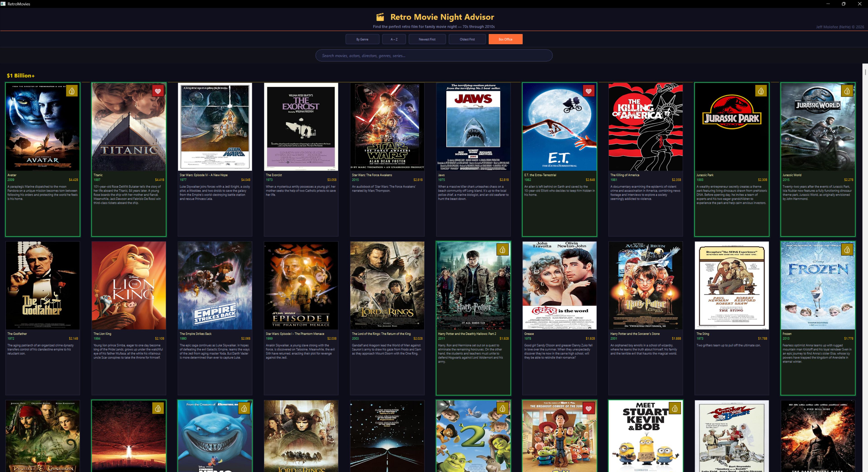
Task: Click the Retro Movie Night Advisor title
Action: tap(442, 17)
